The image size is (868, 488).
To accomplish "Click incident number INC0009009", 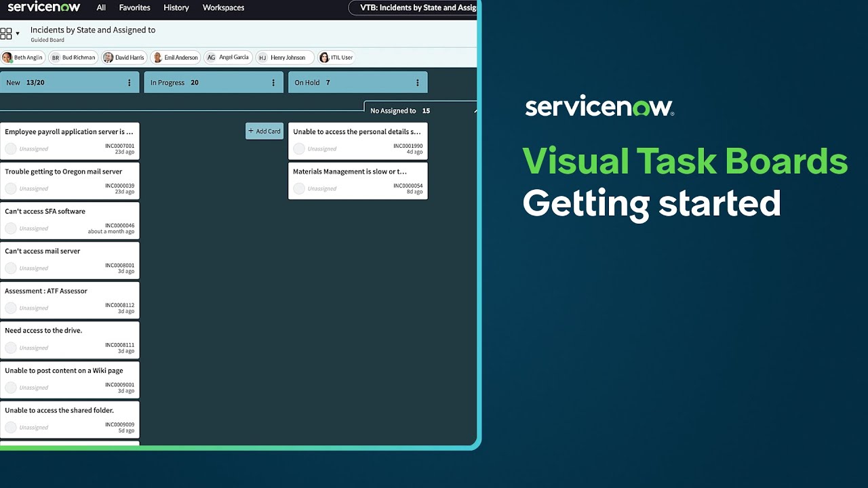I will tap(120, 425).
